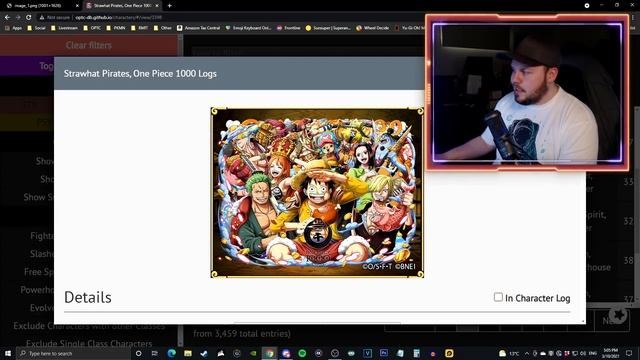Open the notification center icon

pyautogui.click(x=629, y=353)
